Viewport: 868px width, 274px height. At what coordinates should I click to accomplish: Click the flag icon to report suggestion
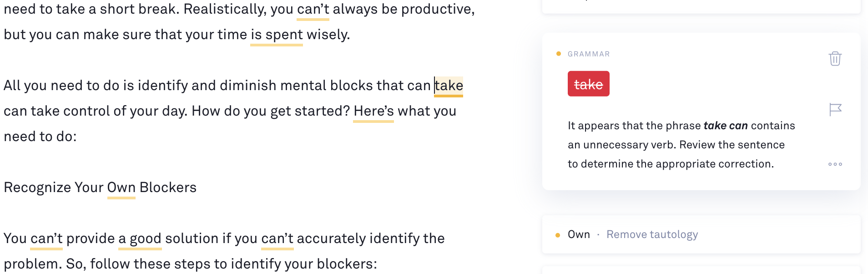tap(835, 109)
